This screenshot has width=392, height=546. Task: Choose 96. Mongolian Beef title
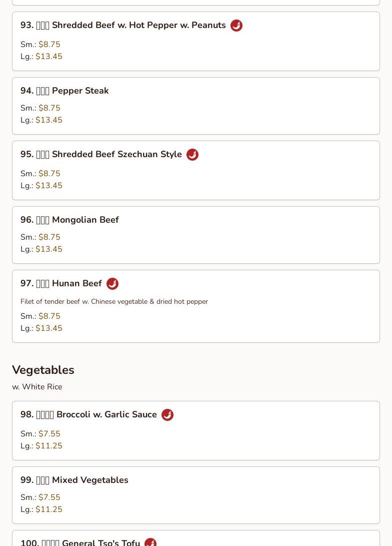(69, 220)
